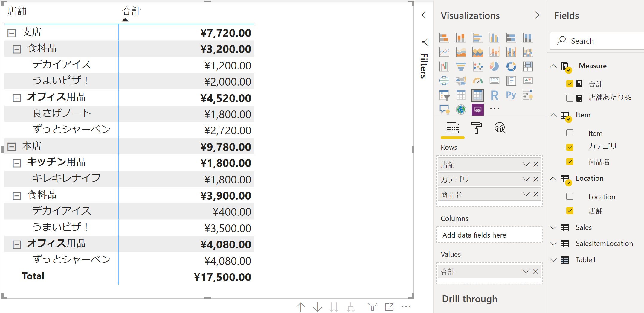644x313 pixels.
Task: Choose the Card (123) visual
Action: tap(494, 80)
